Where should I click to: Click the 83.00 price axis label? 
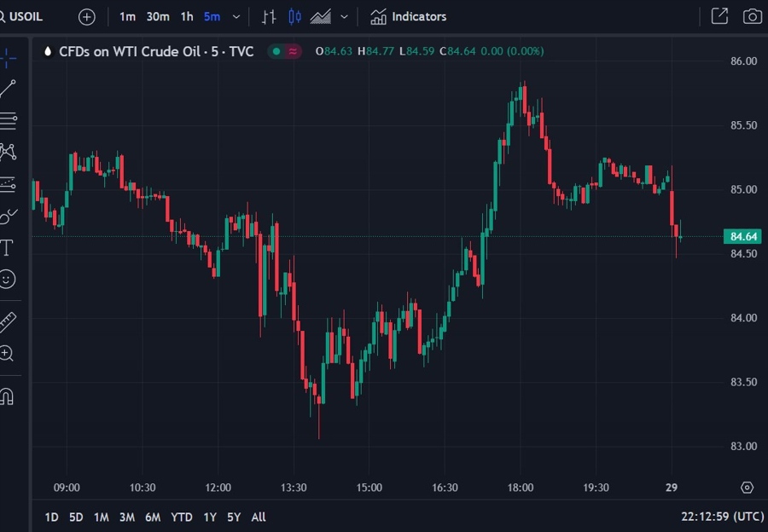(743, 447)
